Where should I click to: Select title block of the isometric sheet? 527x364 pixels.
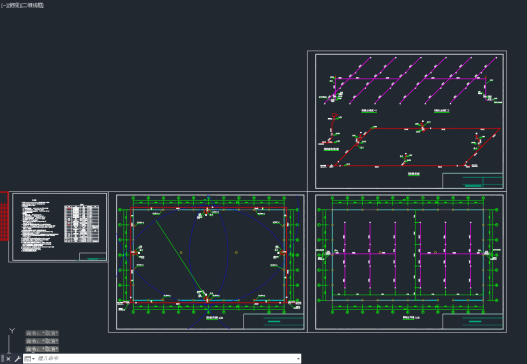point(473,180)
